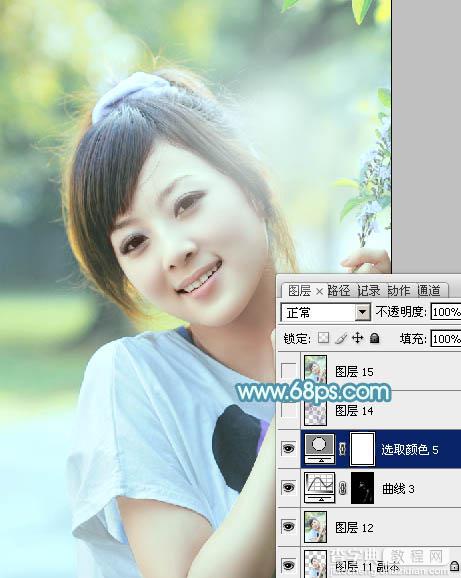461x578 pixels.
Task: Select the layer named 选取颜色 5
Action: pyautogui.click(x=409, y=450)
